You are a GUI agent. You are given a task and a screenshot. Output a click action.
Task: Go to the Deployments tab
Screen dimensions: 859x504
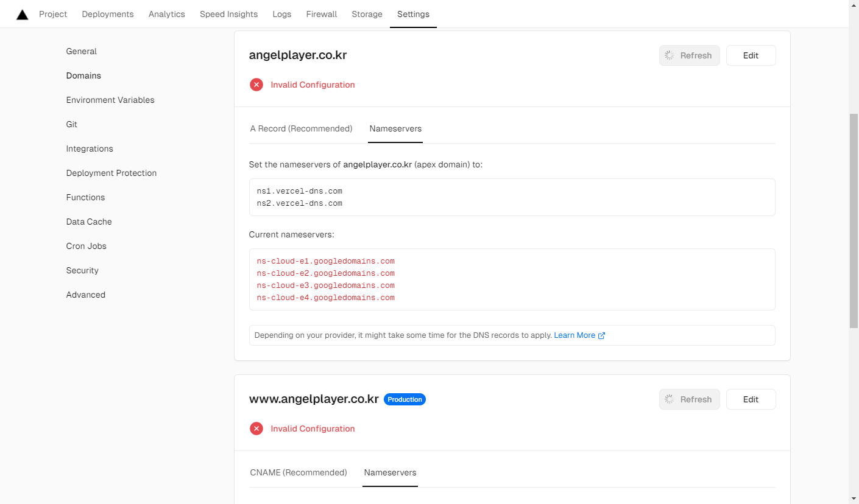point(108,14)
